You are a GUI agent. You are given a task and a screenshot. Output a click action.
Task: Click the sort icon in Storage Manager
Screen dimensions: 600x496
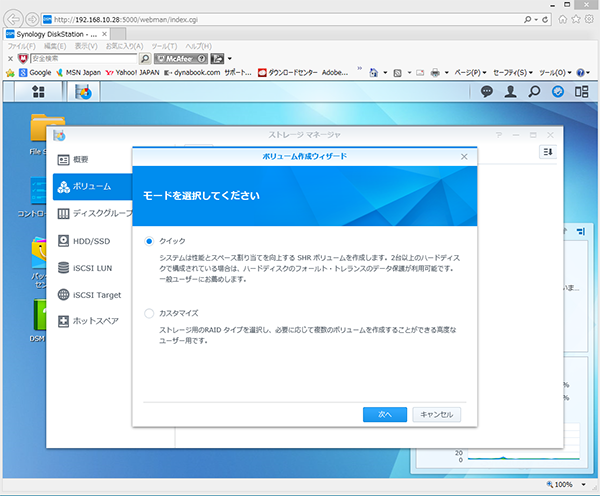548,152
